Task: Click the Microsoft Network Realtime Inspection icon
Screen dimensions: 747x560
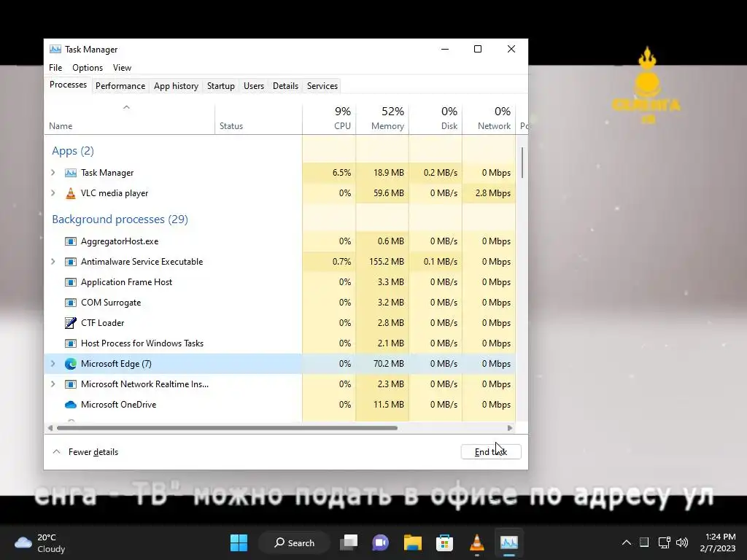Action: pos(71,384)
